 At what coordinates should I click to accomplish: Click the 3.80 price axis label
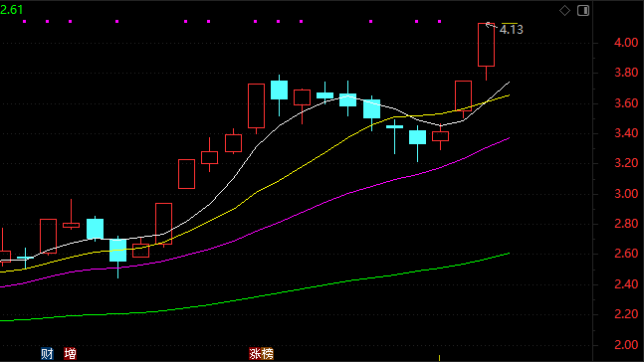pos(626,73)
